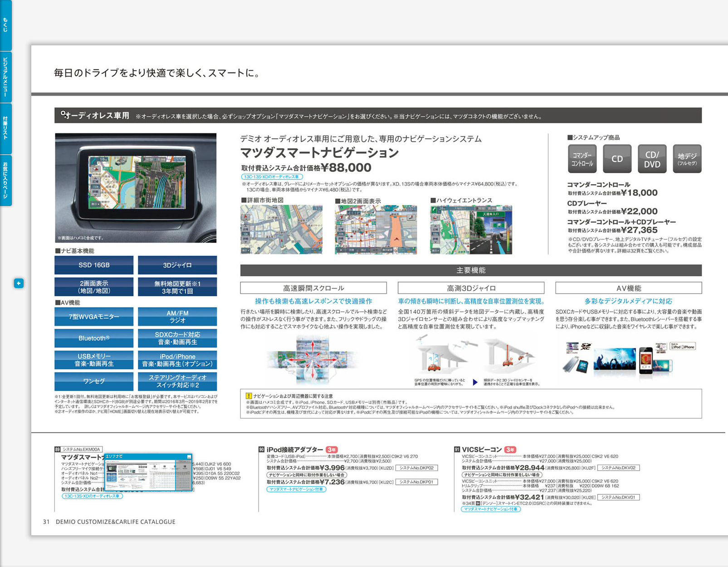Click the ¥88,000 system price

tap(346, 168)
